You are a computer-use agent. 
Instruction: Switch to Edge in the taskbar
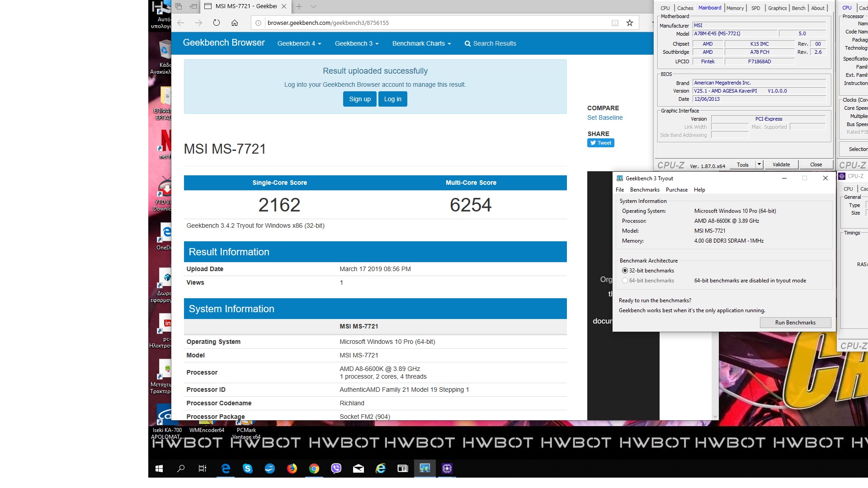click(225, 469)
